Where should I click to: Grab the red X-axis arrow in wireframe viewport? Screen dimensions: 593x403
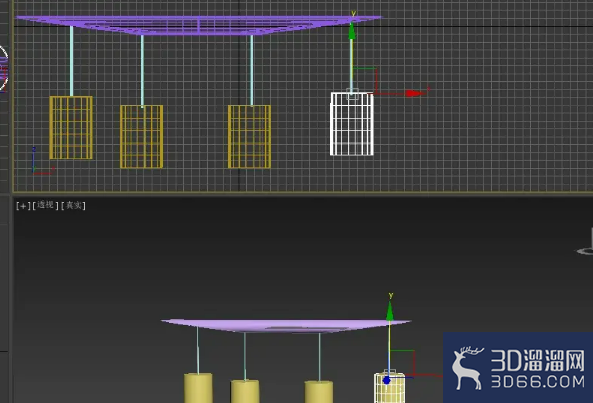pos(414,93)
